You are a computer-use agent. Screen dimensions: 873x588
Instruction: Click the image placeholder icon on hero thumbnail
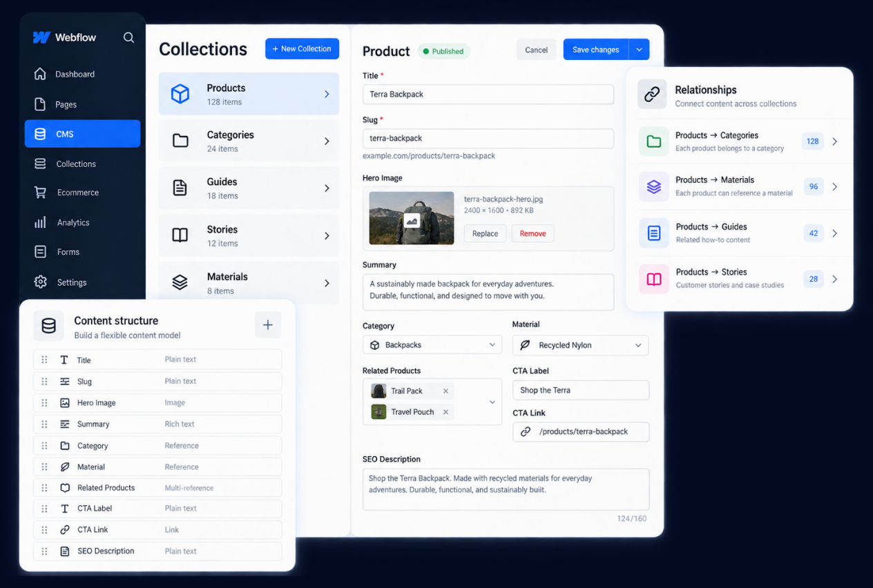[x=412, y=221]
